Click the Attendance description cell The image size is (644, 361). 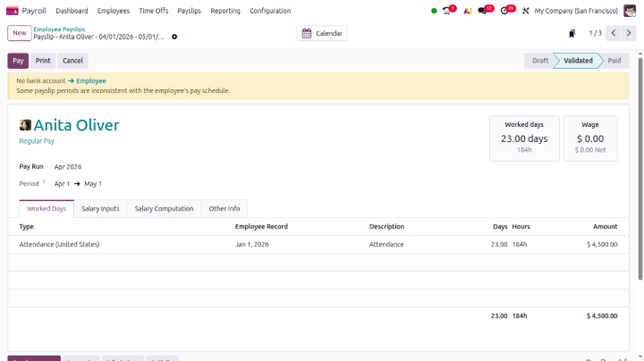pos(386,245)
